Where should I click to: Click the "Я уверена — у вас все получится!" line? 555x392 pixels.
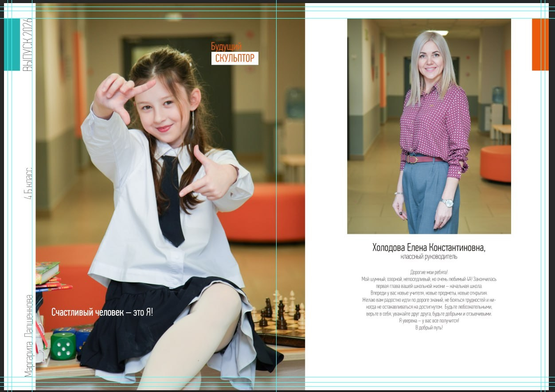point(429,321)
